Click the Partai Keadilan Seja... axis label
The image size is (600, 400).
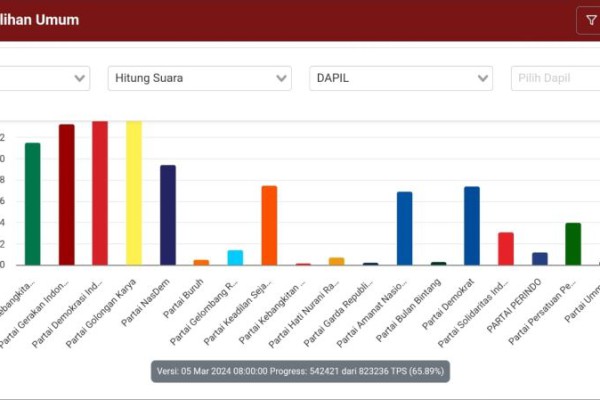pyautogui.click(x=237, y=312)
